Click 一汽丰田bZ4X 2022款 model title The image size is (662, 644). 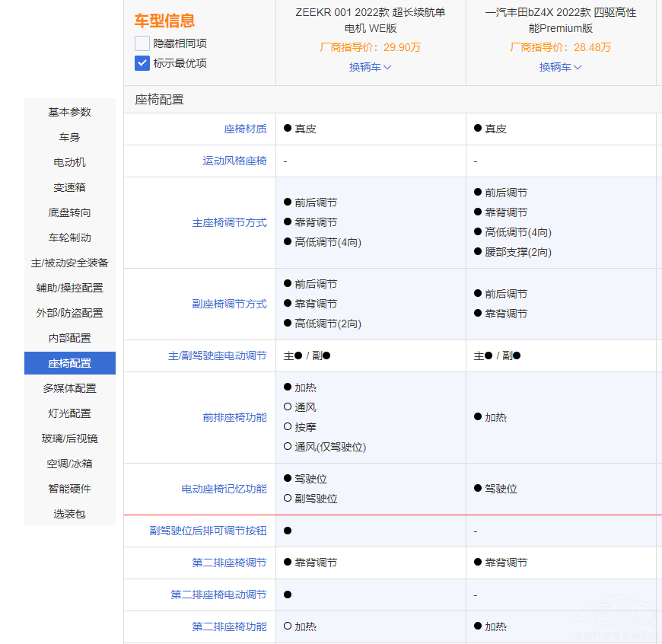pyautogui.click(x=561, y=21)
